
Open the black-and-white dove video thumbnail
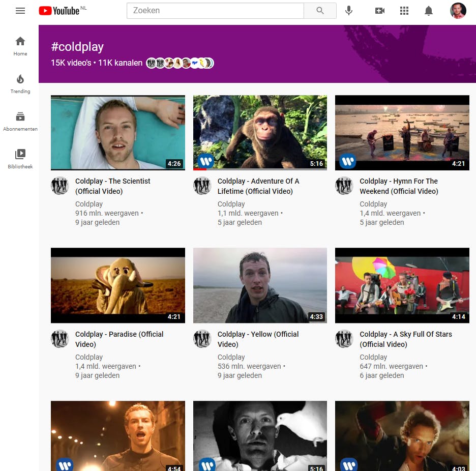pos(260,436)
